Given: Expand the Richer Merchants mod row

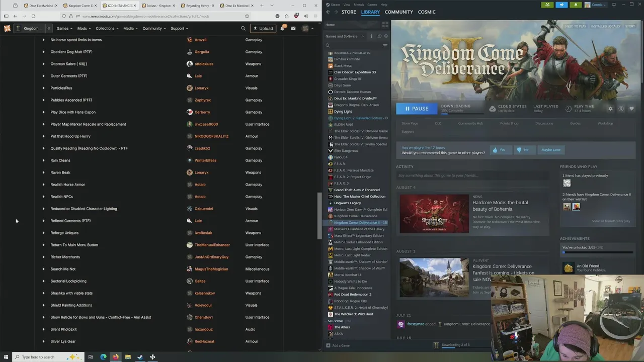Looking at the screenshot, I should 43,257.
